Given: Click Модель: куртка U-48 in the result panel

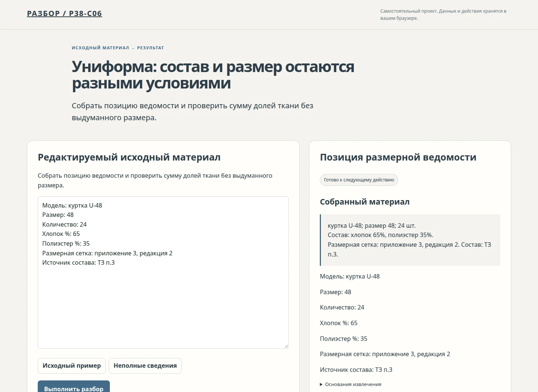Looking at the screenshot, I should coord(350,277).
